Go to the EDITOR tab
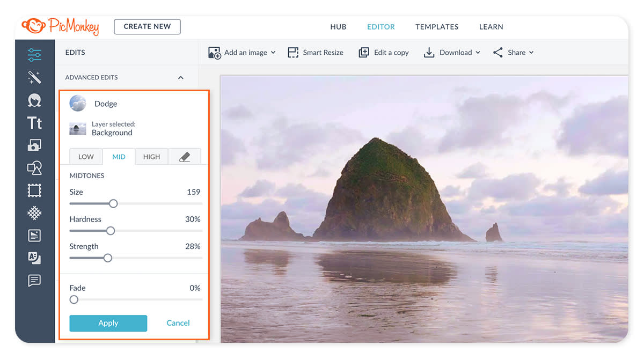 pos(381,27)
